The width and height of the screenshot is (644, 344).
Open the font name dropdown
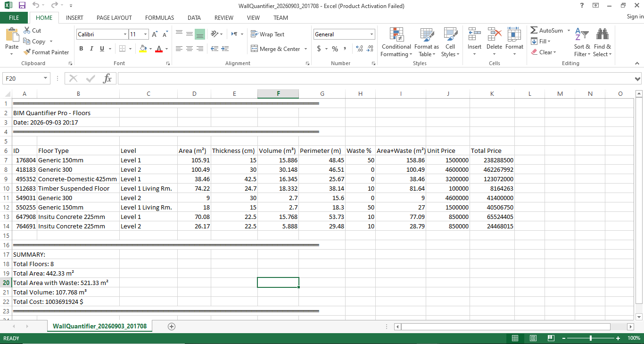tap(125, 34)
